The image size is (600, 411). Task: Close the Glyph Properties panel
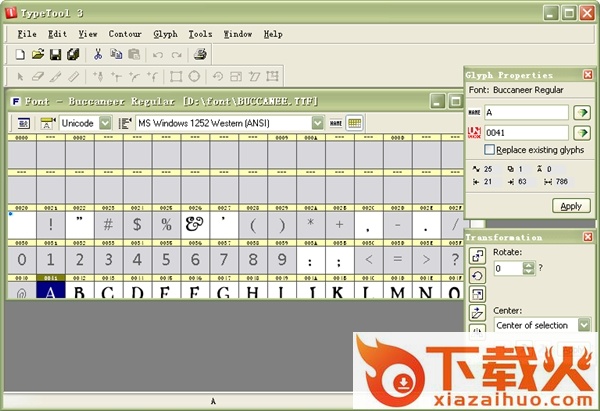point(588,75)
